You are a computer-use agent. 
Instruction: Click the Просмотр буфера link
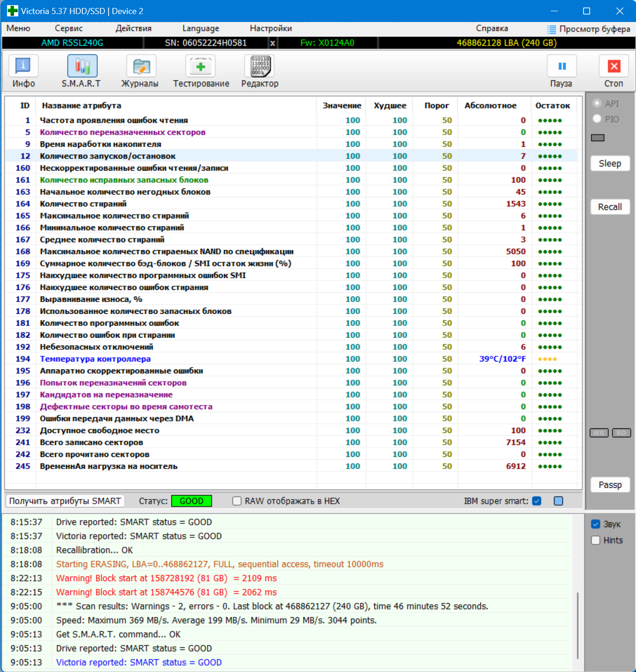[x=594, y=29]
